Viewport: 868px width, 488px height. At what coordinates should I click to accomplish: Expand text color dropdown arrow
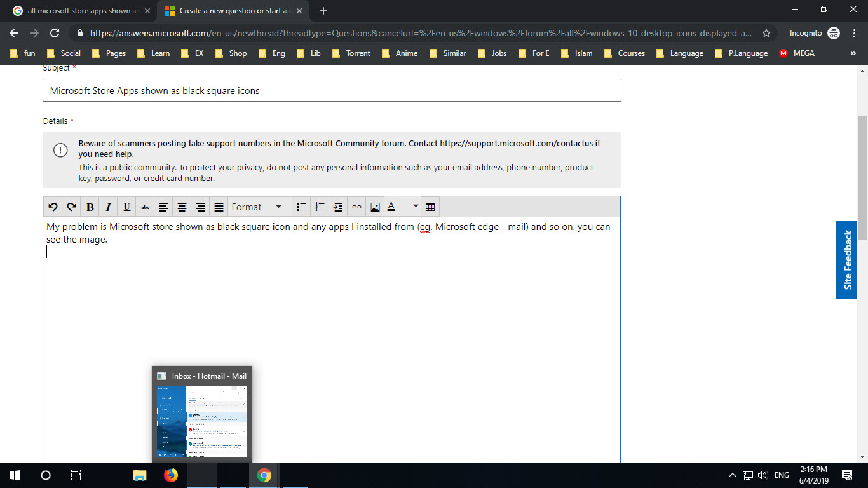[x=416, y=207]
